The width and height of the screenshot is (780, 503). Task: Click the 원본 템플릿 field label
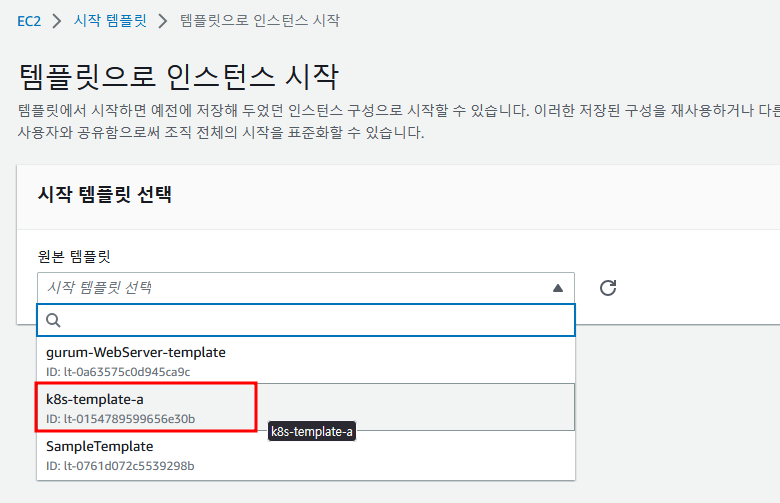click(74, 256)
